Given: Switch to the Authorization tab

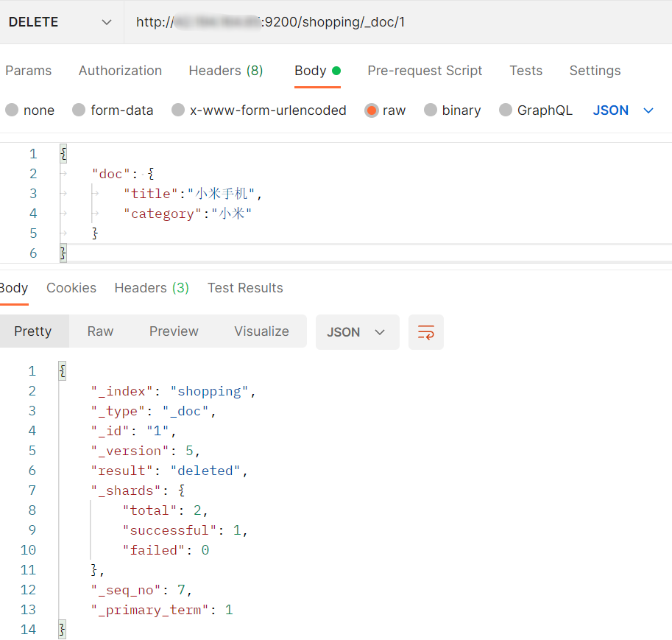Looking at the screenshot, I should coord(120,71).
